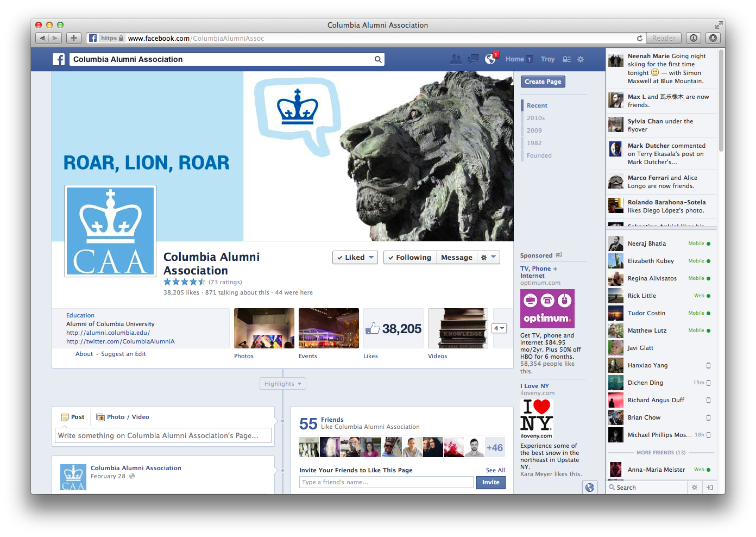The width and height of the screenshot is (756, 537).
Task: Click the Safari address bar URL
Action: tap(196, 38)
